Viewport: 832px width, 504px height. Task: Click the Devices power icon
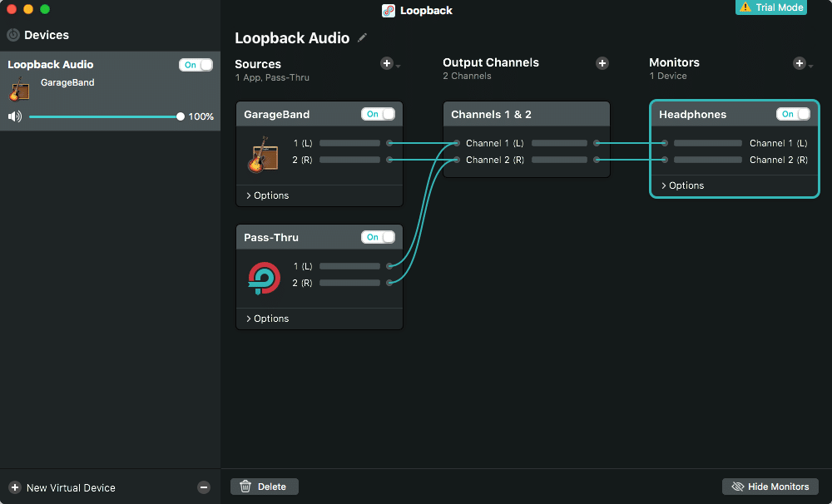click(13, 35)
